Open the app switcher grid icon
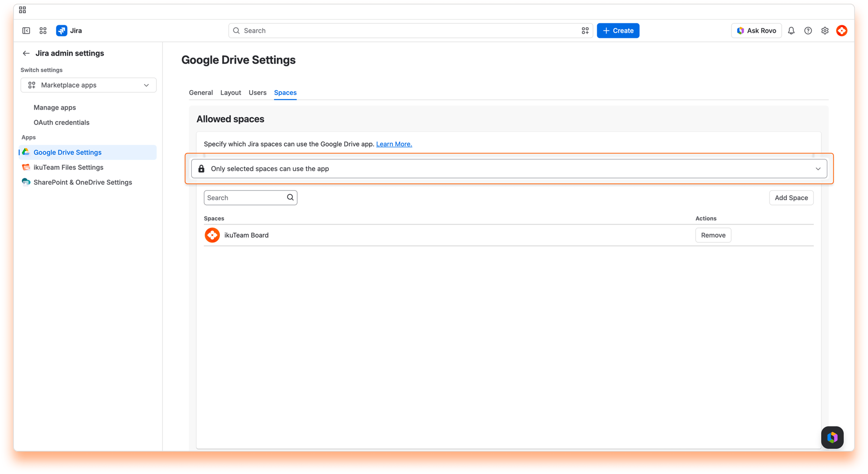 [x=43, y=31]
